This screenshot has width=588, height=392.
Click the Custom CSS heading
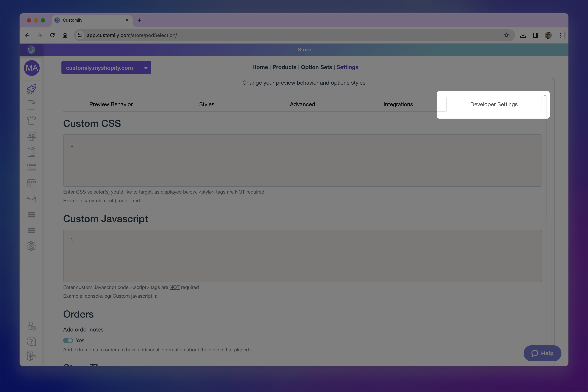(x=92, y=123)
